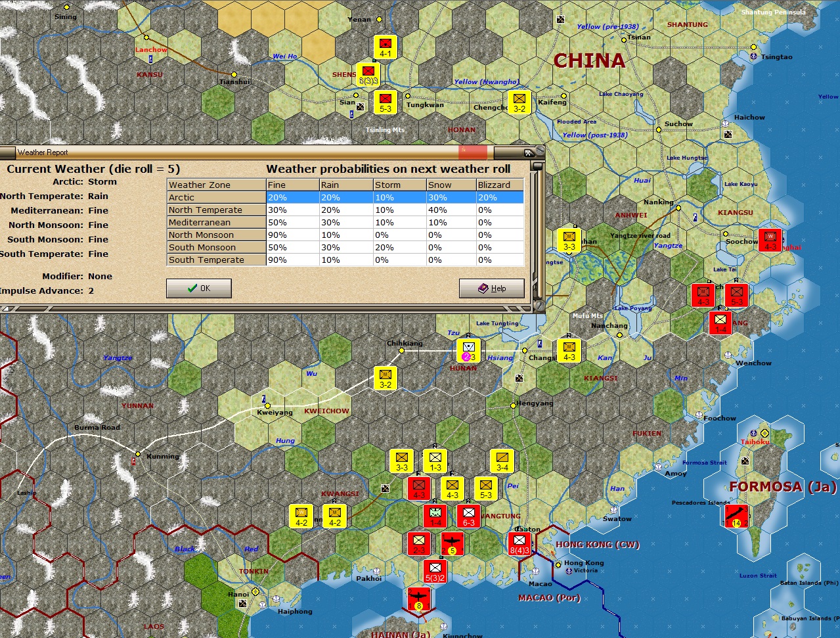Click the Swatow port anchor icon
The width and height of the screenshot is (840, 638).
[613, 510]
